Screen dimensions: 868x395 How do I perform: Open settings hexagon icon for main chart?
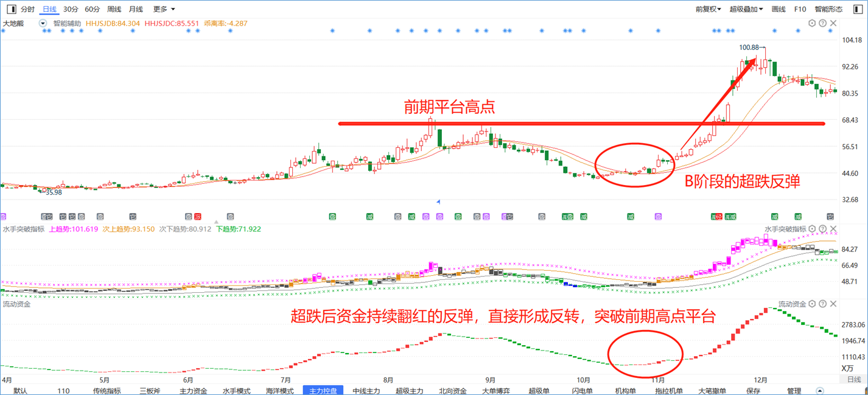[812, 23]
